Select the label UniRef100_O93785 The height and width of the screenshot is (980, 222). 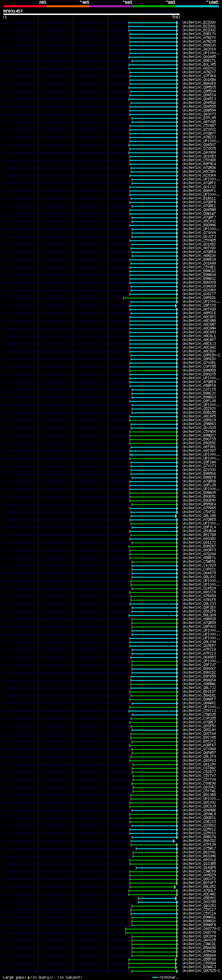199,902
